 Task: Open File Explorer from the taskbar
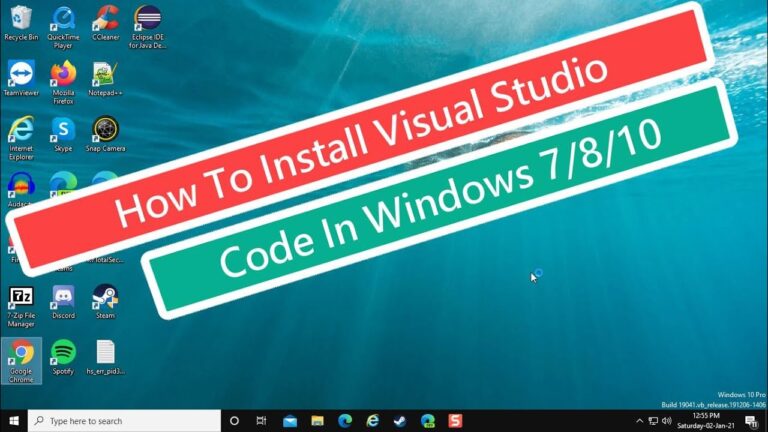[x=317, y=421]
